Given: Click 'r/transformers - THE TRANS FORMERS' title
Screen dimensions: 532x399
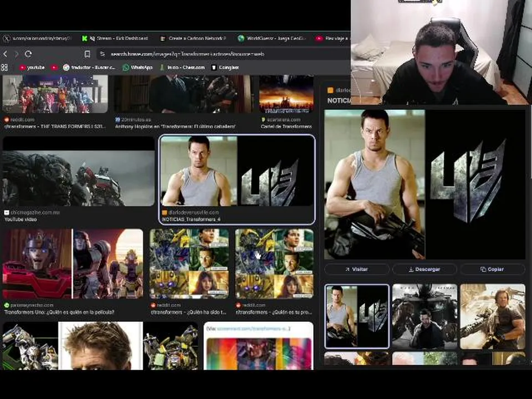Looking at the screenshot, I should (x=55, y=126).
